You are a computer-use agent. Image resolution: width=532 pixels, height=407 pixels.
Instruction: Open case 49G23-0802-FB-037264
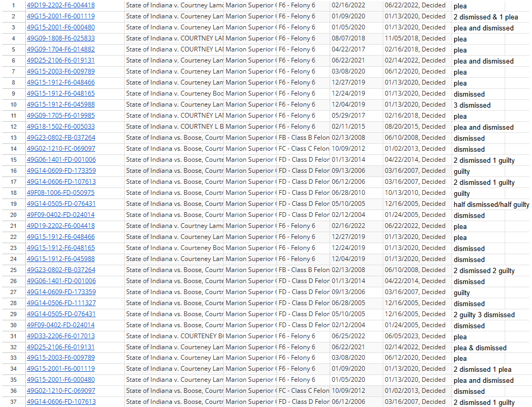point(60,138)
